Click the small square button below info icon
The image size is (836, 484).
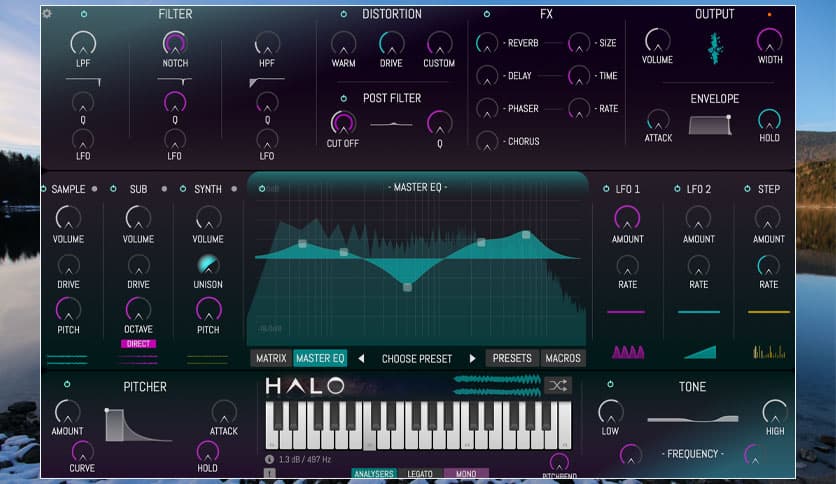[x=269, y=473]
